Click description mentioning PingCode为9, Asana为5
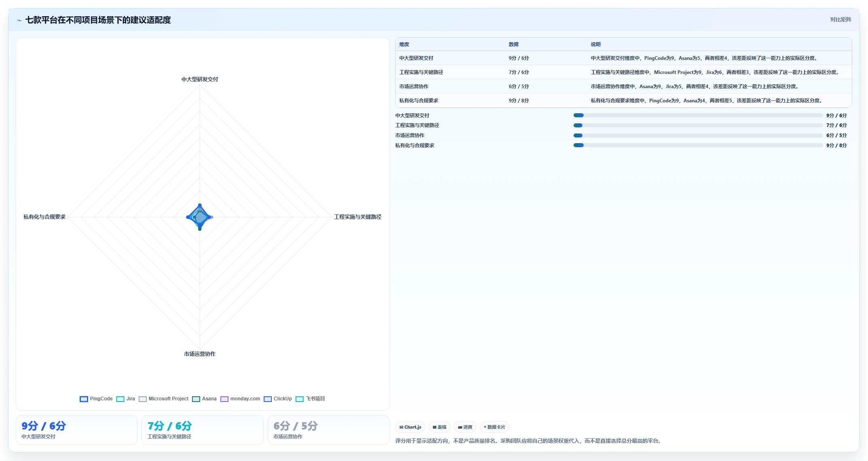This screenshot has width=868, height=461. 705,58
